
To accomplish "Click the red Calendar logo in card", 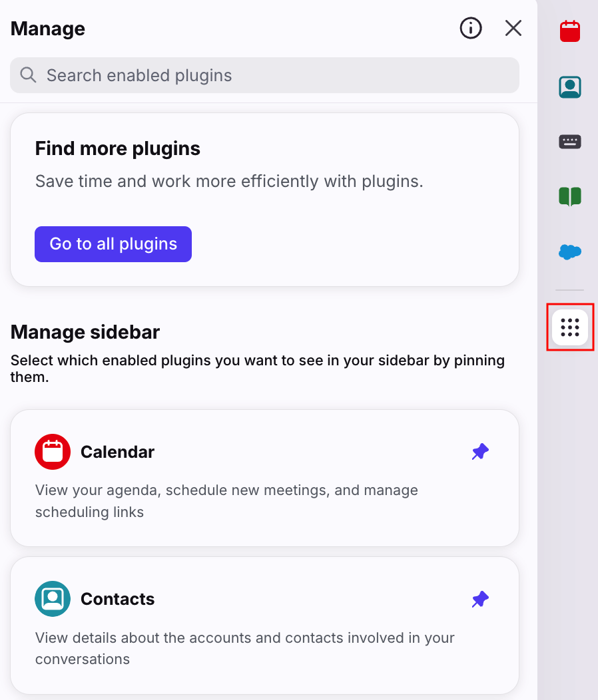I will (x=53, y=452).
